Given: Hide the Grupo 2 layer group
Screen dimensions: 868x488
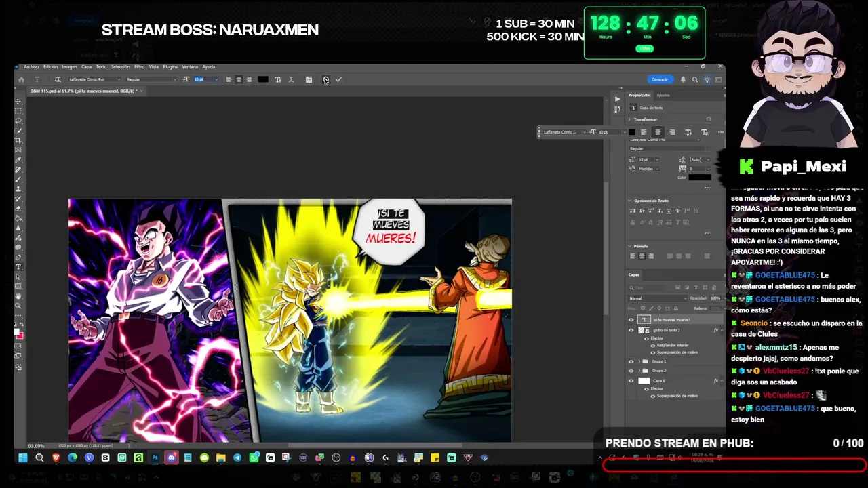Looking at the screenshot, I should pyautogui.click(x=631, y=371).
